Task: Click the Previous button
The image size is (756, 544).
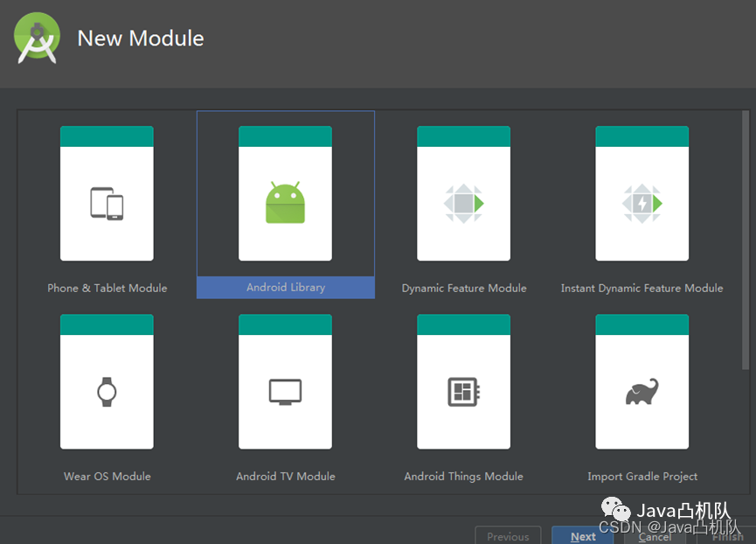Action: coord(508,536)
